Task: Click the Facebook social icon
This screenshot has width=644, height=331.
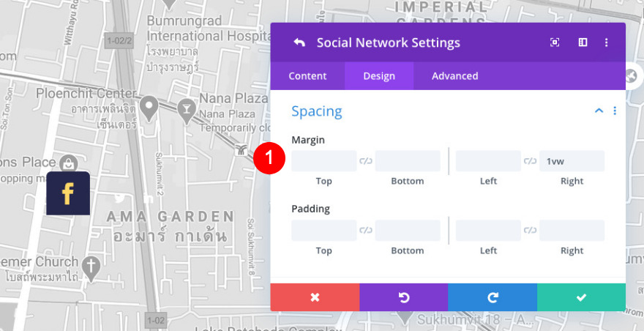Action: (68, 193)
